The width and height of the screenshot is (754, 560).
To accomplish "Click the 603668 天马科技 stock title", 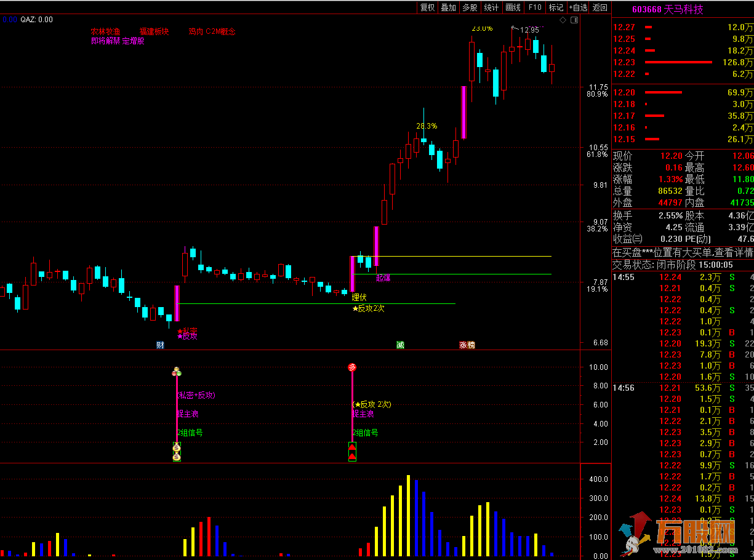I will 667,9.
